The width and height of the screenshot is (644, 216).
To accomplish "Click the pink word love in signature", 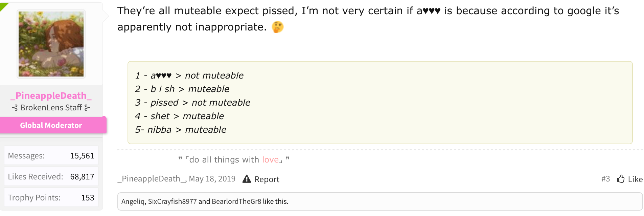I will pyautogui.click(x=270, y=159).
